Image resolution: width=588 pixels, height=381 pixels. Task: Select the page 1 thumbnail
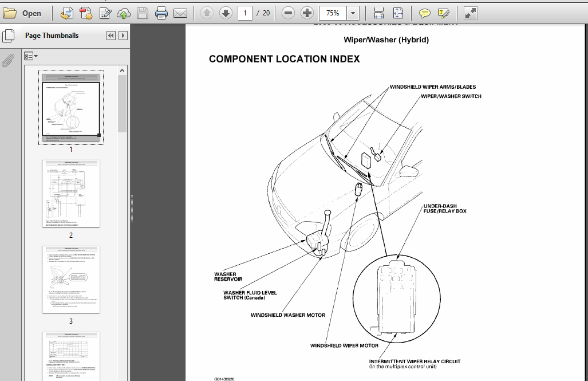click(71, 107)
